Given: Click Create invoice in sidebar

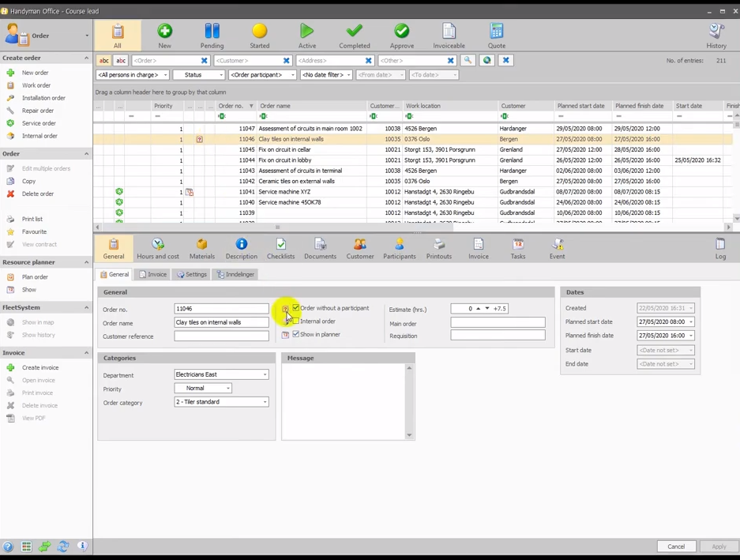Looking at the screenshot, I should (40, 367).
